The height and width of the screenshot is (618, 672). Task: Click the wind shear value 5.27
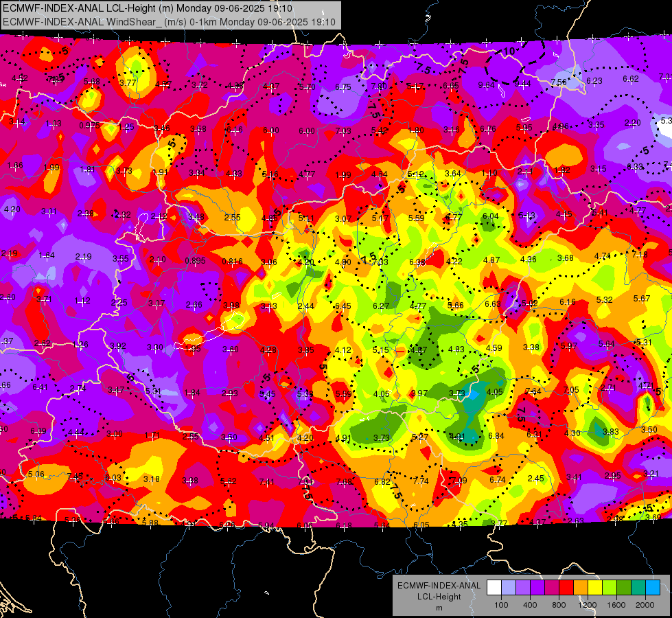coord(419,437)
